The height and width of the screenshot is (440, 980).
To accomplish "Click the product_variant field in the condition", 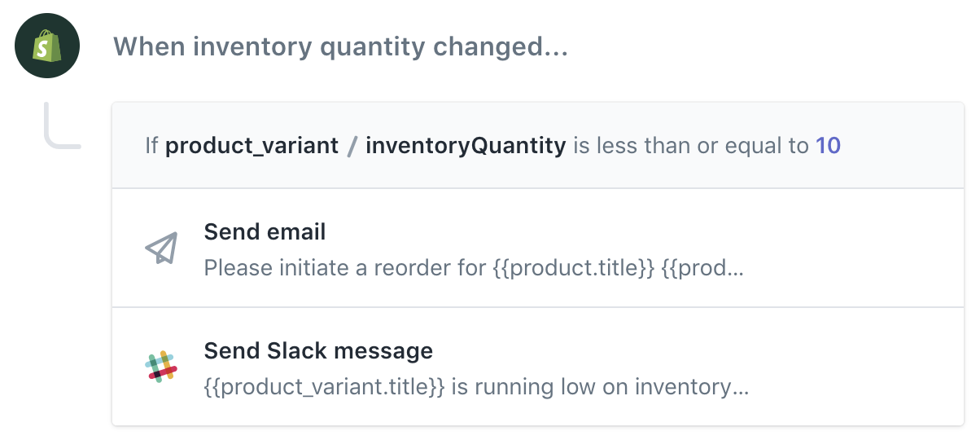I will point(252,146).
